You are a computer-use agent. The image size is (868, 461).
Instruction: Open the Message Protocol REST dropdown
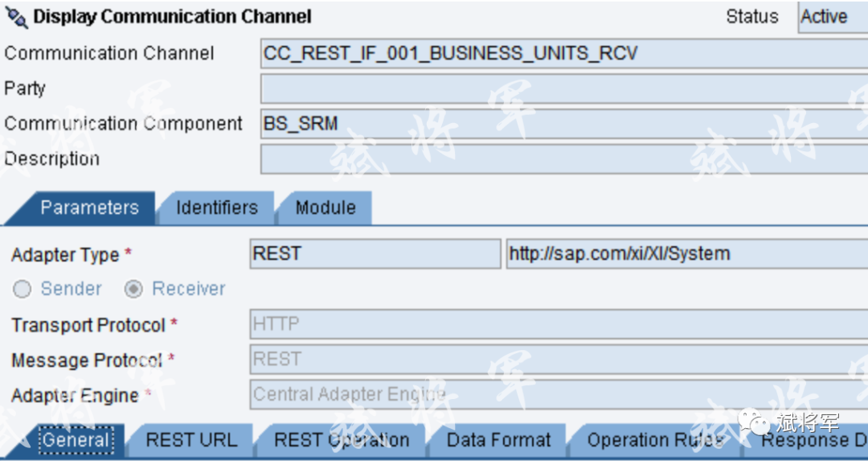(x=559, y=359)
